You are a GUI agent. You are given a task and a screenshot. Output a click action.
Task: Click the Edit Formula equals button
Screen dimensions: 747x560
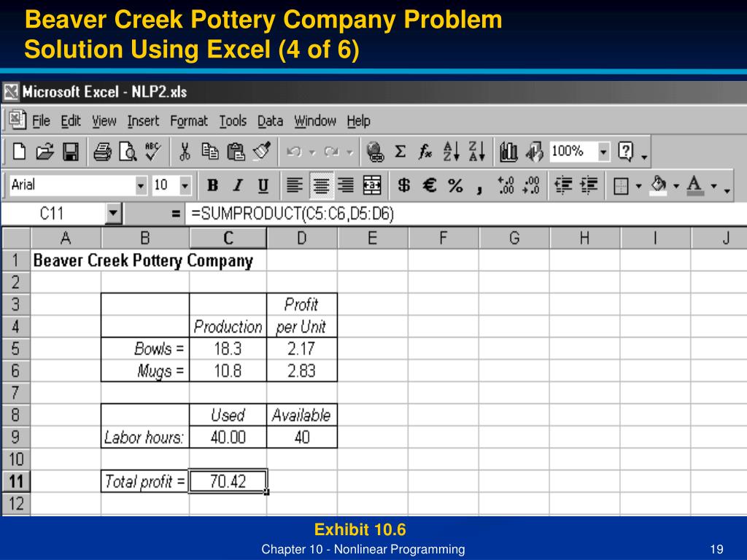click(176, 214)
